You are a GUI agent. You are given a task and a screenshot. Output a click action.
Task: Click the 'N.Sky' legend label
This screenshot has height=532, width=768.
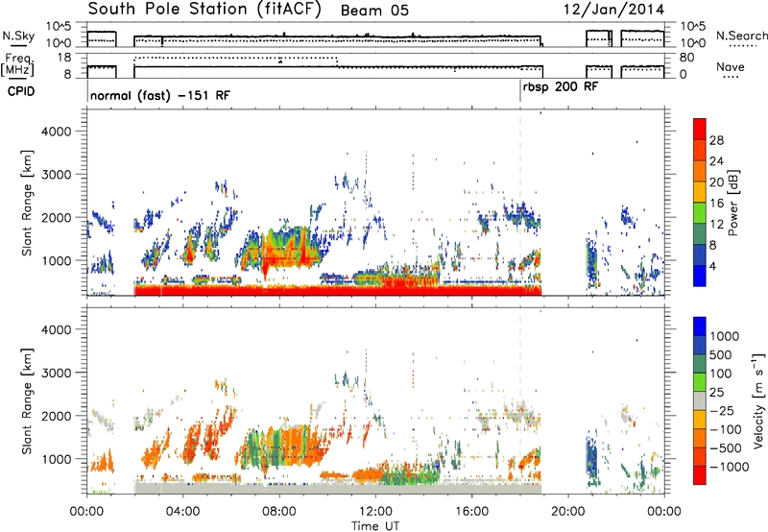tap(18, 36)
